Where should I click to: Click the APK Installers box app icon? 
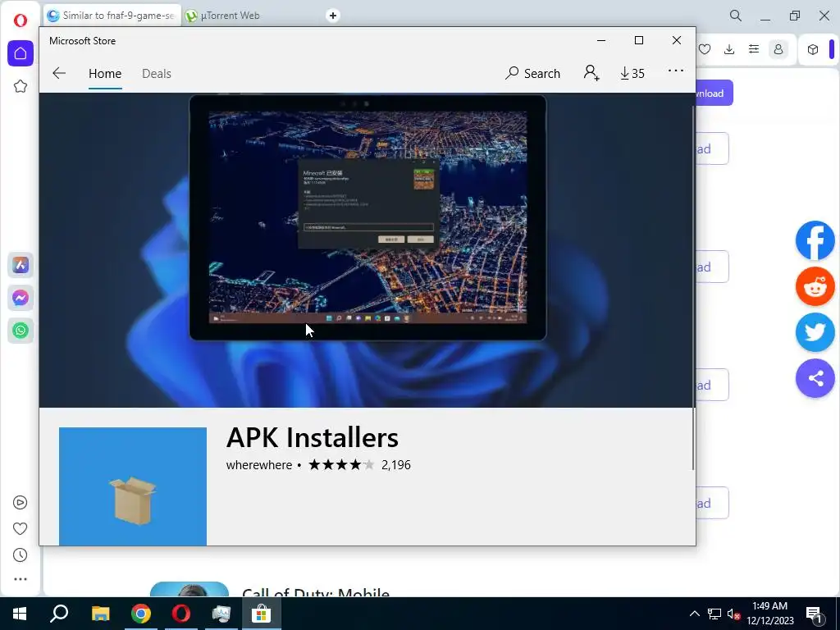(133, 486)
